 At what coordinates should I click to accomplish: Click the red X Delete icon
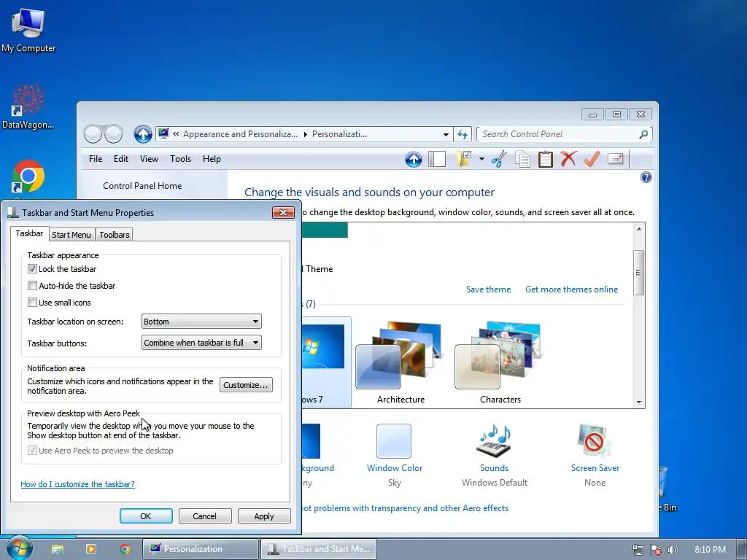point(568,159)
